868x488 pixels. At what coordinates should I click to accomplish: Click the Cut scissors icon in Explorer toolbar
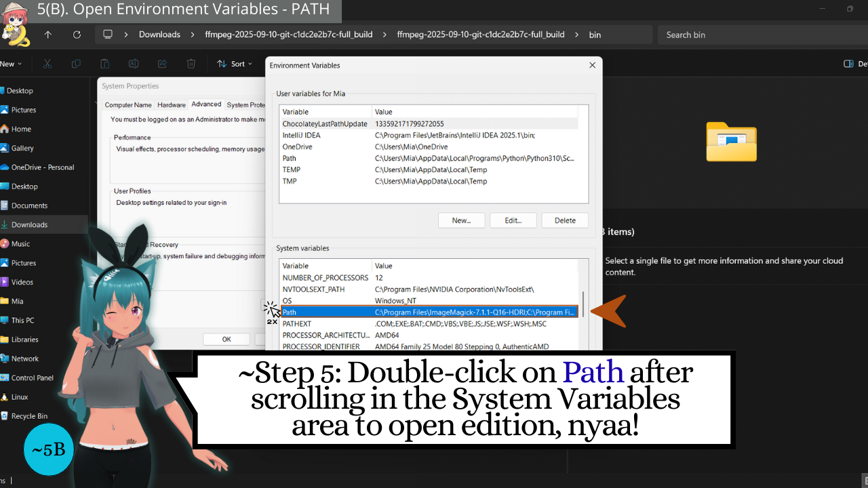47,64
